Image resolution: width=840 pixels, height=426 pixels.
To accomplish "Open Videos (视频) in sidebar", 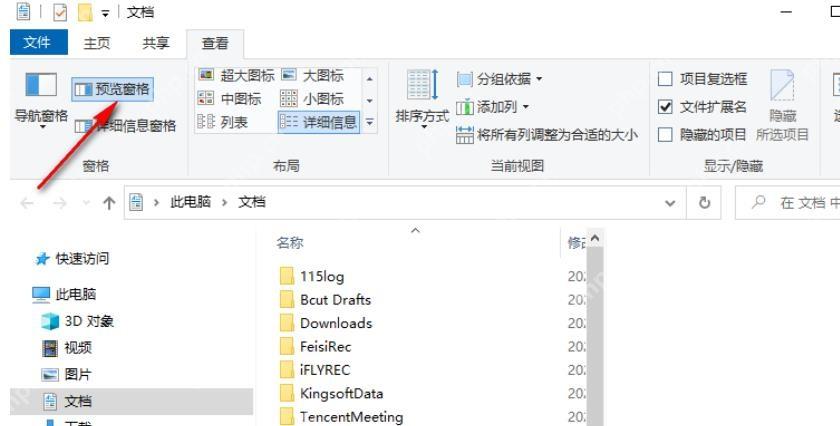I will point(67,348).
